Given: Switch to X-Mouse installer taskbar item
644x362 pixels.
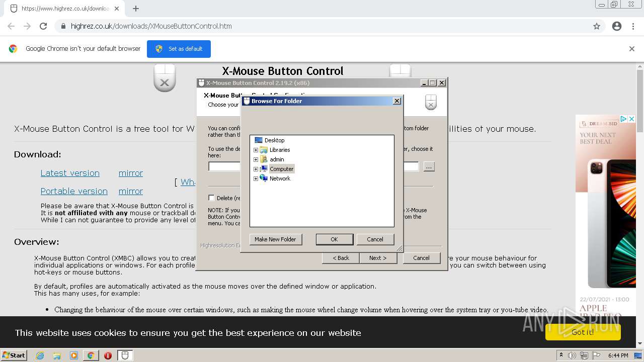Looking at the screenshot, I should 125,355.
